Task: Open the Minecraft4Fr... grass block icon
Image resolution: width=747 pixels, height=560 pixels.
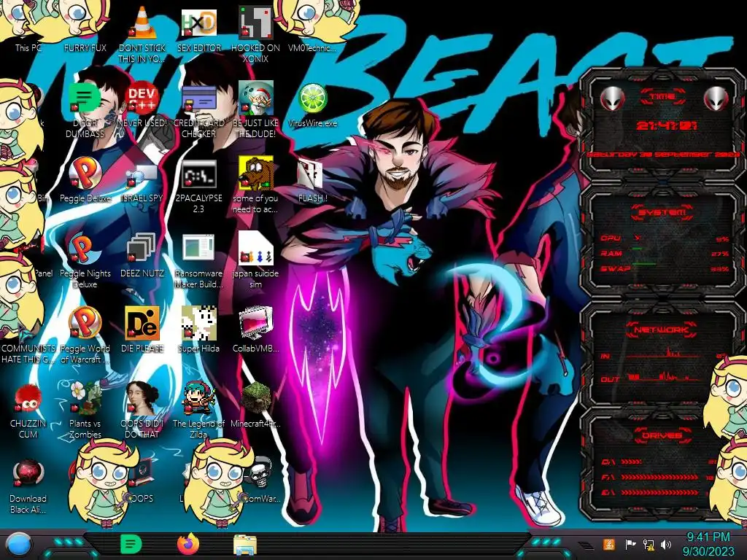Action: coord(255,398)
